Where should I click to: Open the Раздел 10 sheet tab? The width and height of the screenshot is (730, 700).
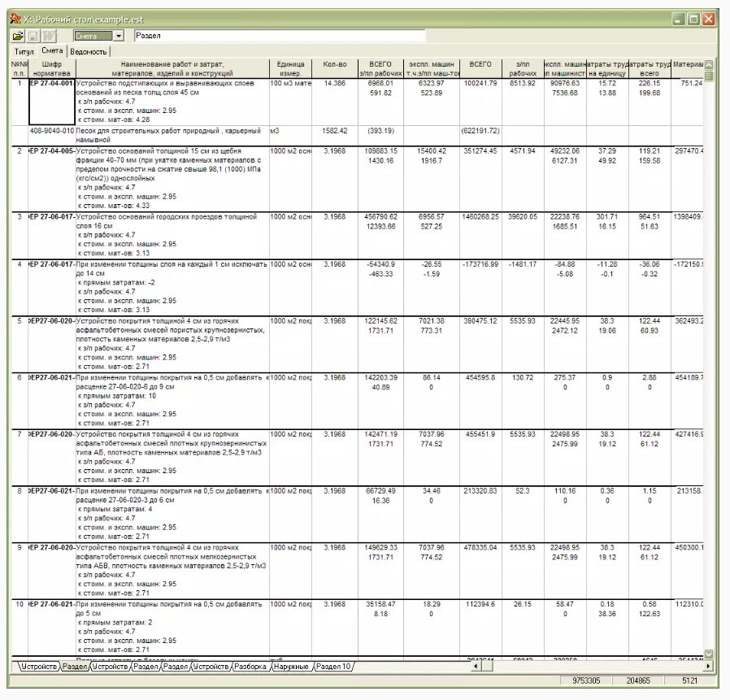point(333,667)
